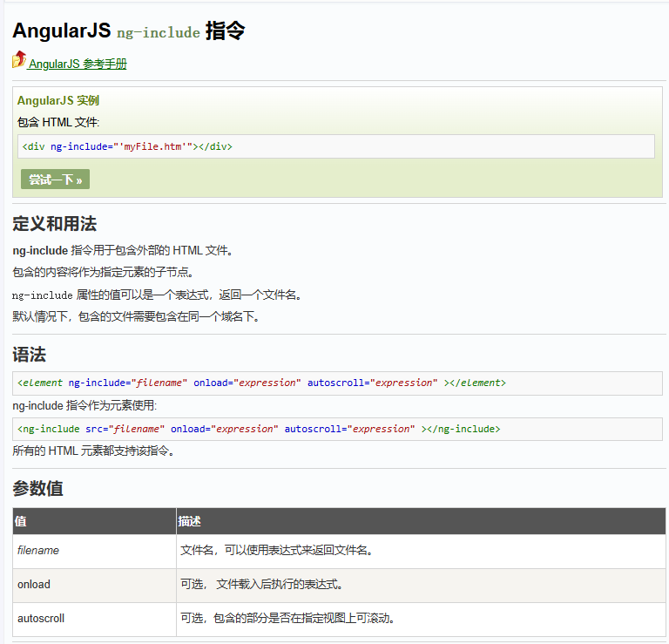Click the description 可选，文件载入后执行的表达式

(x=262, y=584)
